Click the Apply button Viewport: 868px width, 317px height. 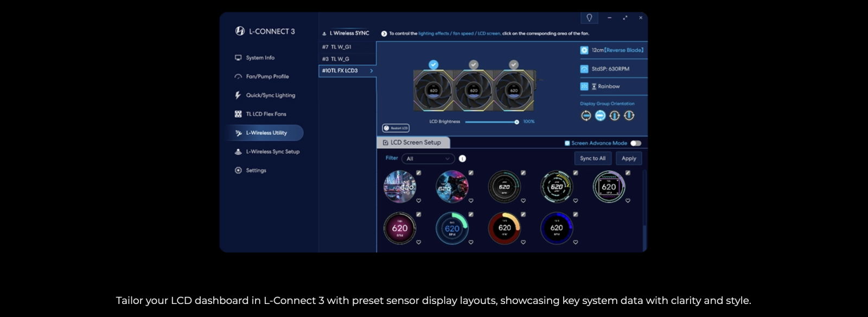point(629,158)
